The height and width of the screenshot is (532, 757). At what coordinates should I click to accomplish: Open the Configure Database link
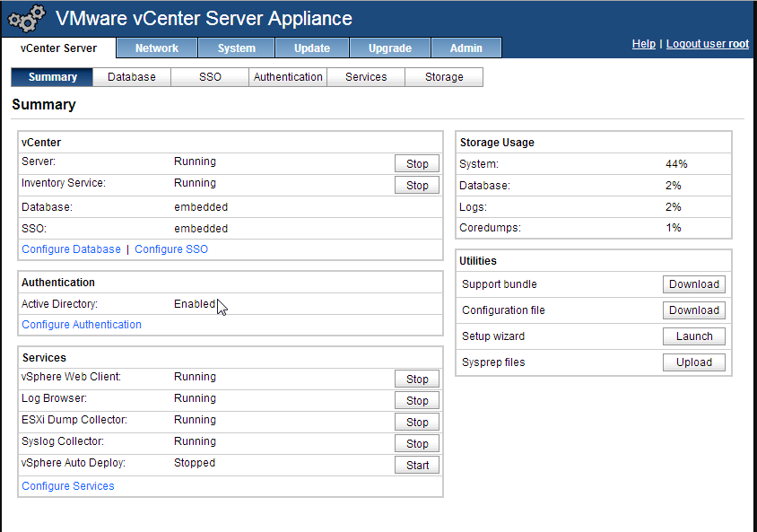tap(71, 249)
